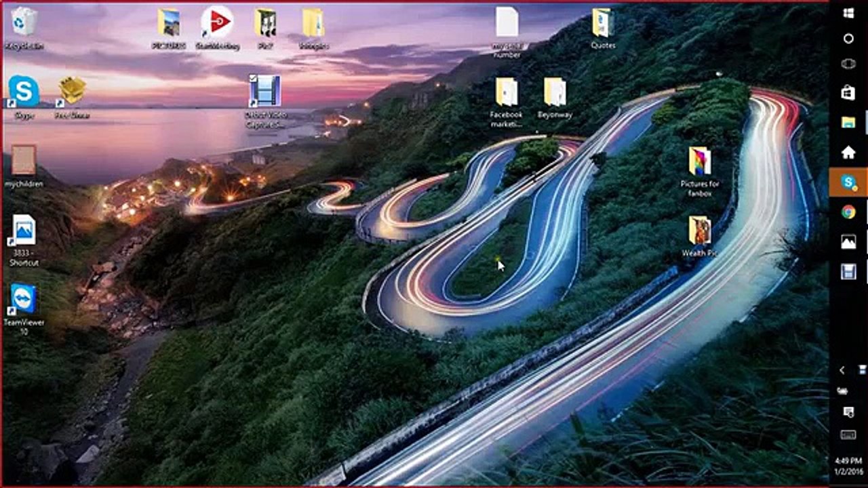Open the Video Capture shortcut on desktop
Image resolution: width=868 pixels, height=488 pixels.
[264, 101]
